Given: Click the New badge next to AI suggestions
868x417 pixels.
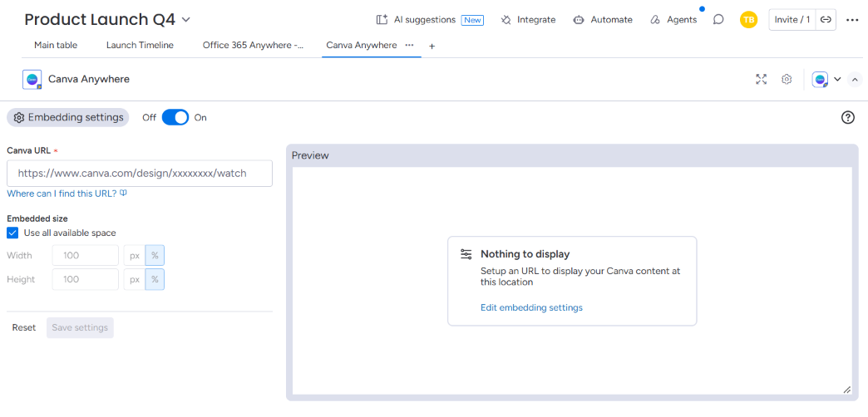Looking at the screenshot, I should click(472, 20).
